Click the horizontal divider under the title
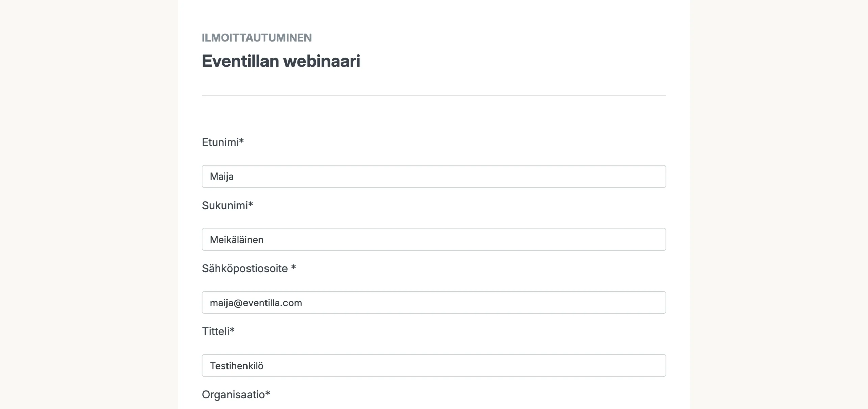Image resolution: width=868 pixels, height=409 pixels. point(434,96)
